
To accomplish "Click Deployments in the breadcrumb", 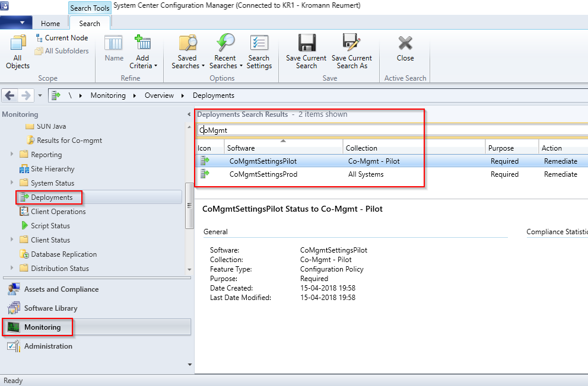I will tap(214, 95).
